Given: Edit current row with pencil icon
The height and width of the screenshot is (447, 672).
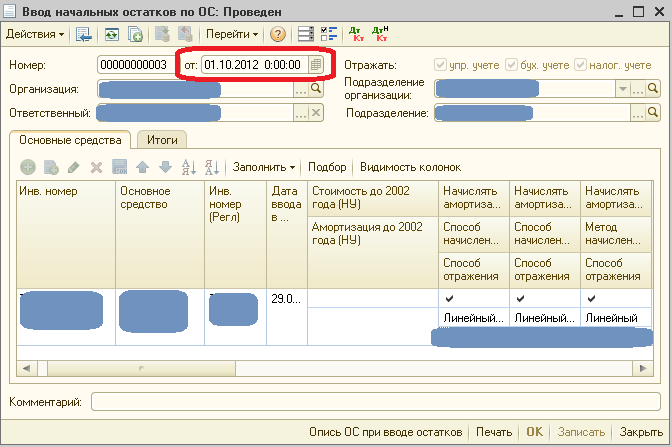Looking at the screenshot, I should click(74, 167).
